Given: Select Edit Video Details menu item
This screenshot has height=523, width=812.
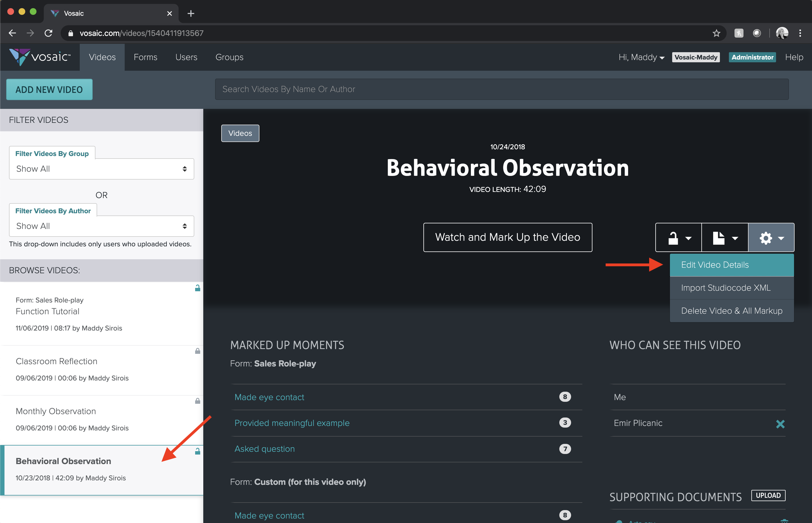Looking at the screenshot, I should 731,265.
